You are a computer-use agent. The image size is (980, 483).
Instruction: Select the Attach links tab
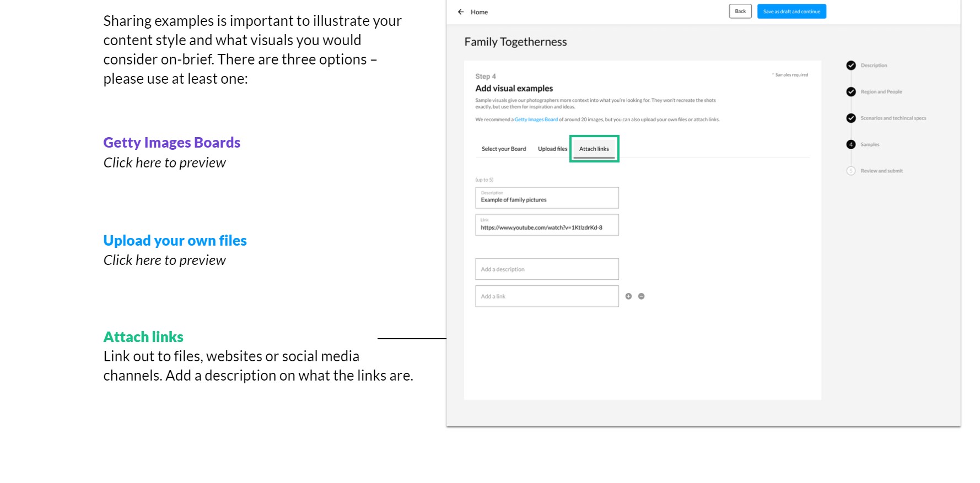click(x=594, y=149)
